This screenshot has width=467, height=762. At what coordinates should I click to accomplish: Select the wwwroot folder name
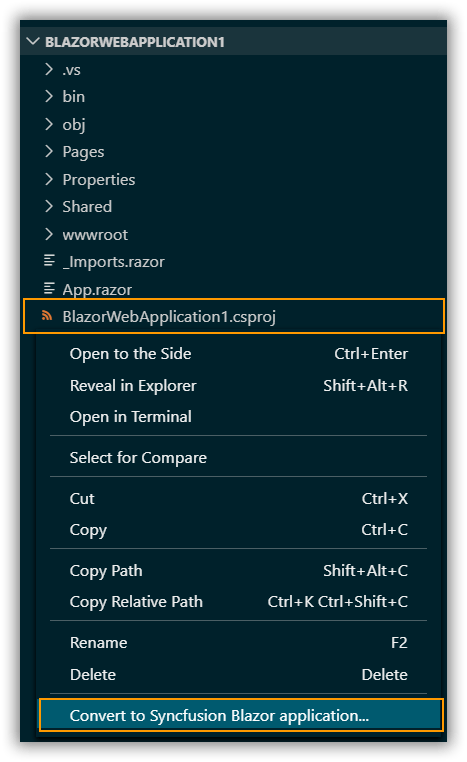(x=95, y=235)
